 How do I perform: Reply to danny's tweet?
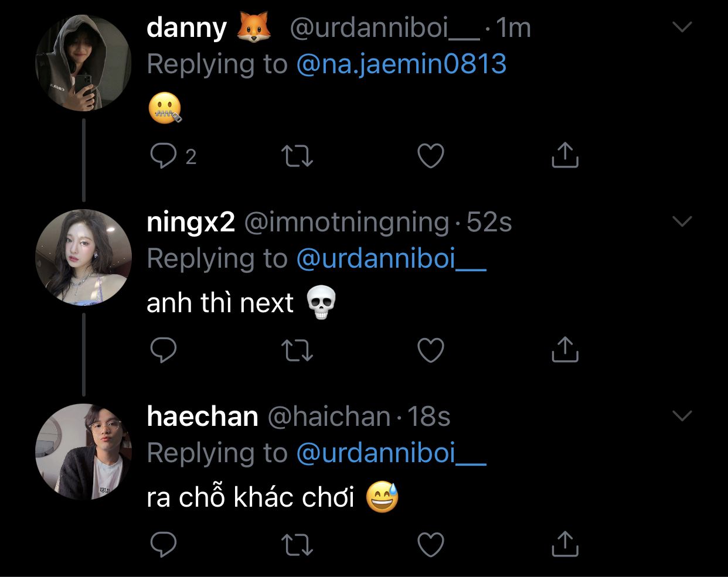click(x=164, y=156)
